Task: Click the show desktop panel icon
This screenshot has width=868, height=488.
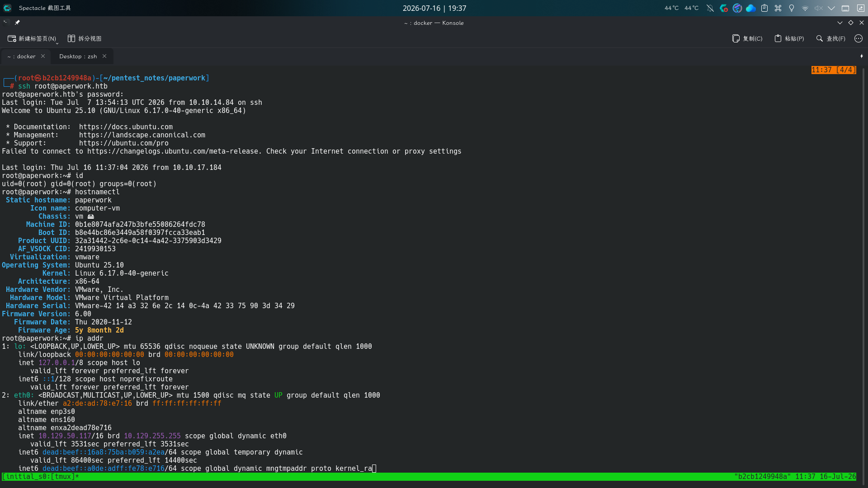Action: [x=845, y=8]
